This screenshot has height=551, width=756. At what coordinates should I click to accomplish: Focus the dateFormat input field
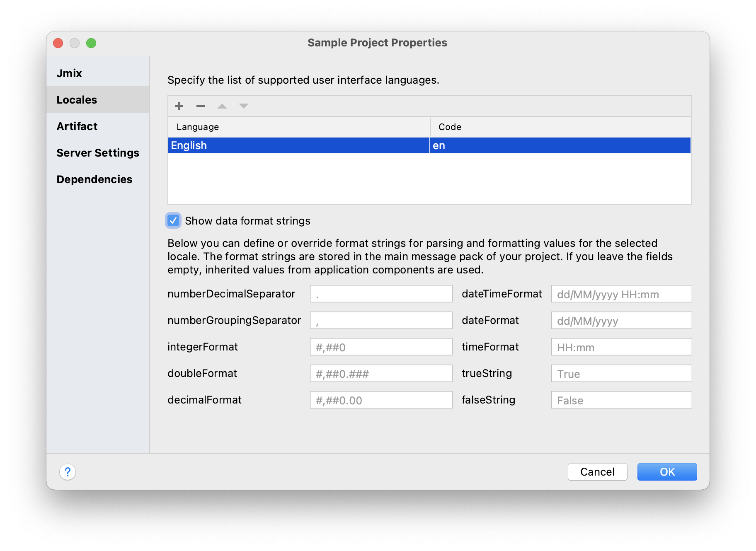pos(621,320)
